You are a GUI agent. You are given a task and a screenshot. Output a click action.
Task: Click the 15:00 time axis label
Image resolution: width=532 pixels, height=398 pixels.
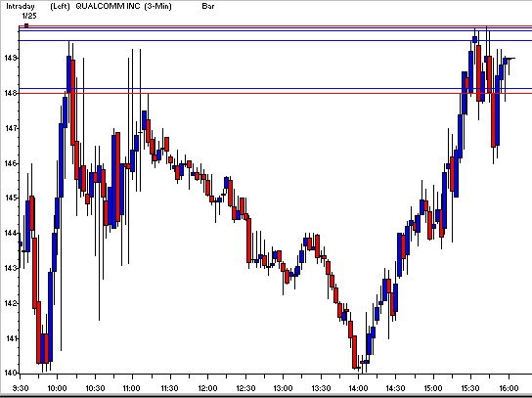433,388
